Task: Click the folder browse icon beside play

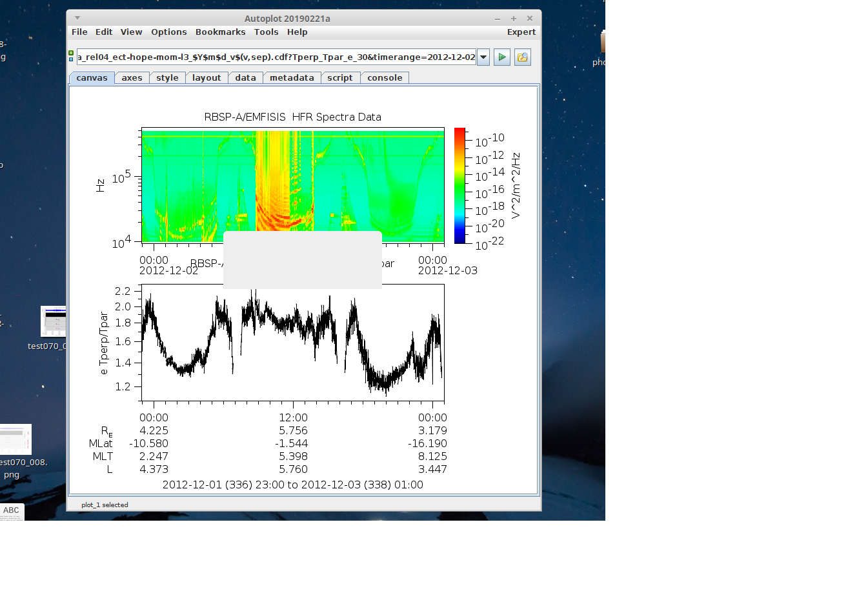Action: (522, 57)
